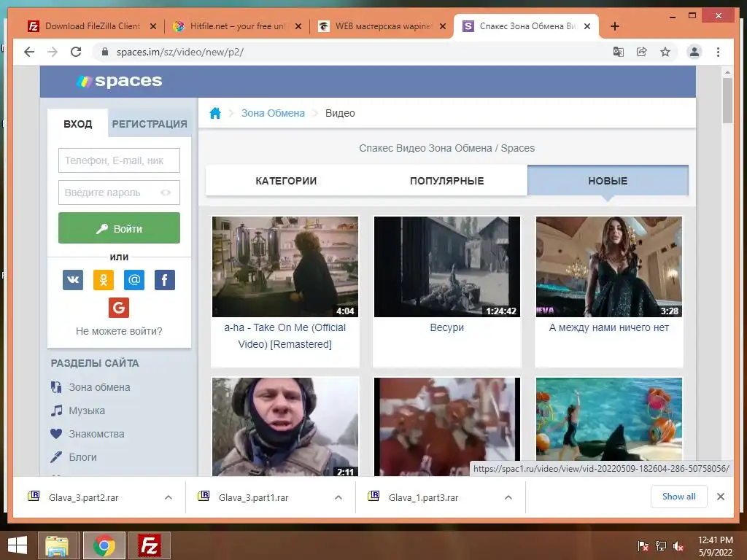This screenshot has width=747, height=560.
Task: Open File Explorer from taskbar
Action: pos(57,545)
